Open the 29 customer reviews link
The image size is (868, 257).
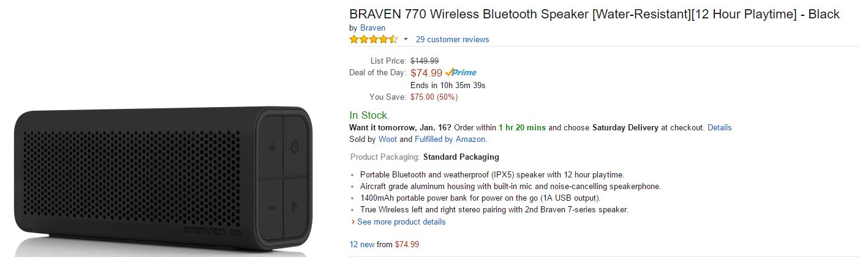(452, 40)
